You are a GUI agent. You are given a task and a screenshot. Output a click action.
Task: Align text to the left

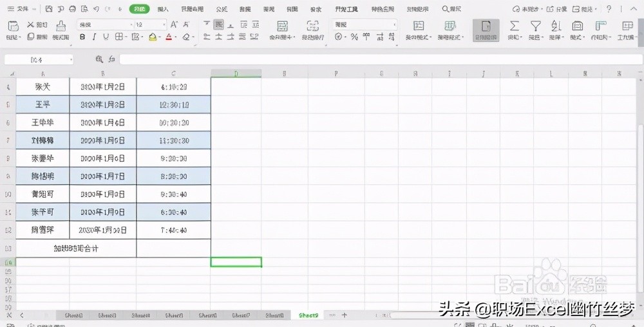coord(207,37)
